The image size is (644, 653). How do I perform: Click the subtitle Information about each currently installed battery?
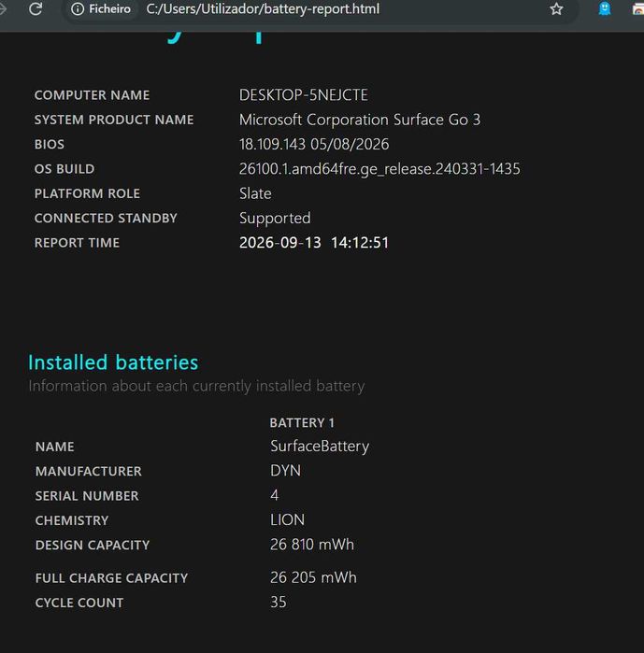(x=196, y=387)
